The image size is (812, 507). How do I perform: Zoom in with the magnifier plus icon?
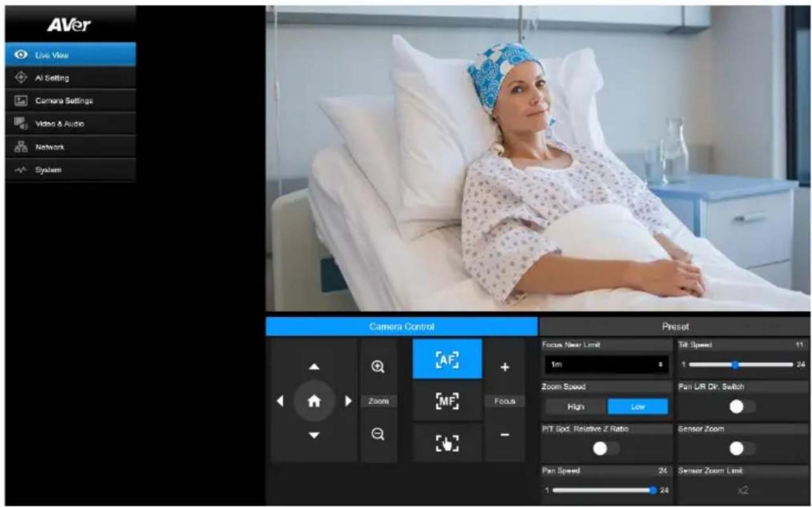point(379,367)
